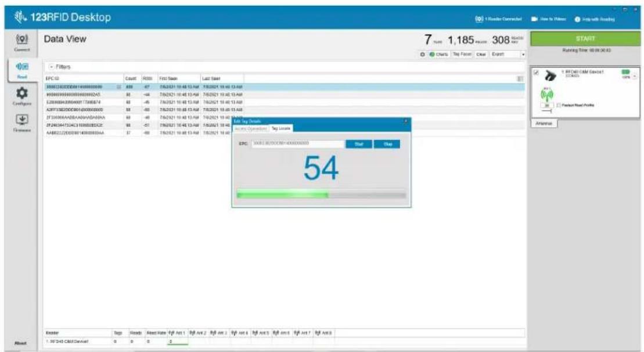The height and width of the screenshot is (352, 644).
Task: Close the Edit Tag Details dialog
Action: (405, 121)
